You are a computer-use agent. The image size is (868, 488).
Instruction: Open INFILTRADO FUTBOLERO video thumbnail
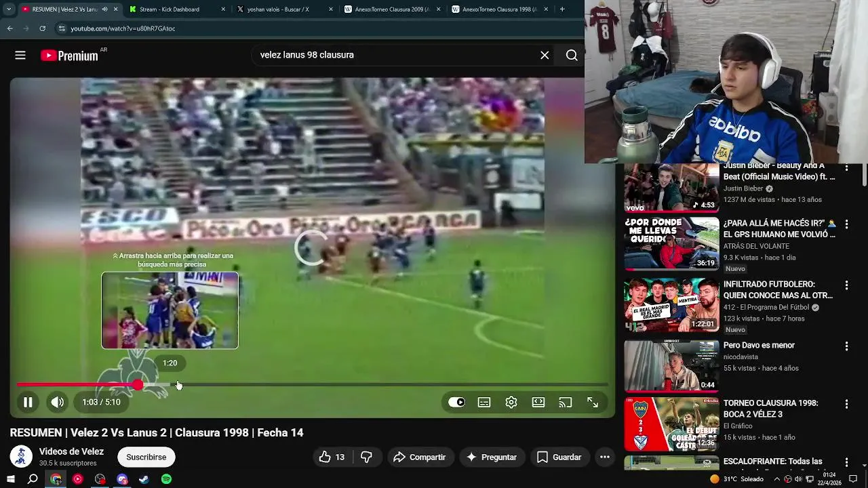coord(671,305)
